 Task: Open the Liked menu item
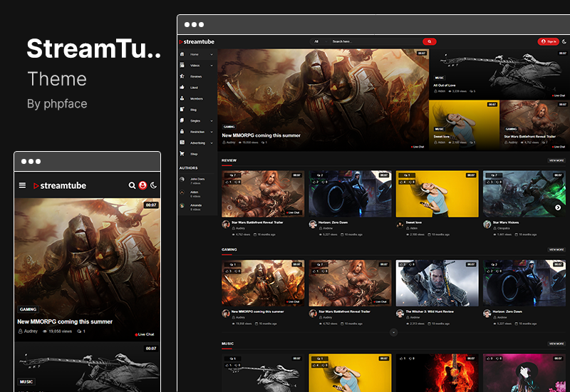194,88
